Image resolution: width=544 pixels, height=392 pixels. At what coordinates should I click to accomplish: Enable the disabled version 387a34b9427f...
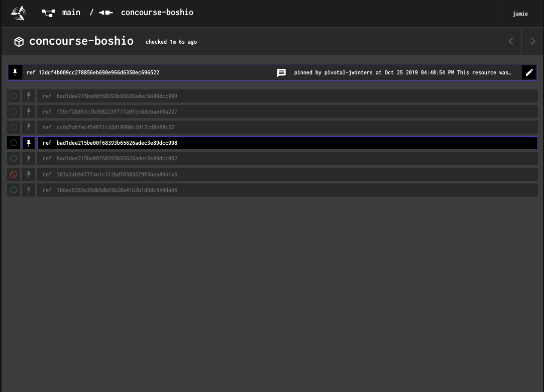tap(14, 174)
